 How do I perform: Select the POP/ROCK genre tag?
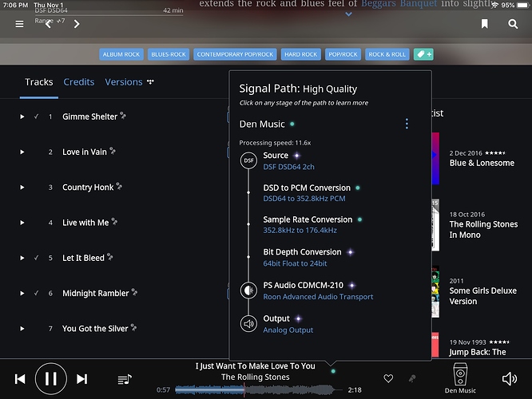[x=343, y=54]
